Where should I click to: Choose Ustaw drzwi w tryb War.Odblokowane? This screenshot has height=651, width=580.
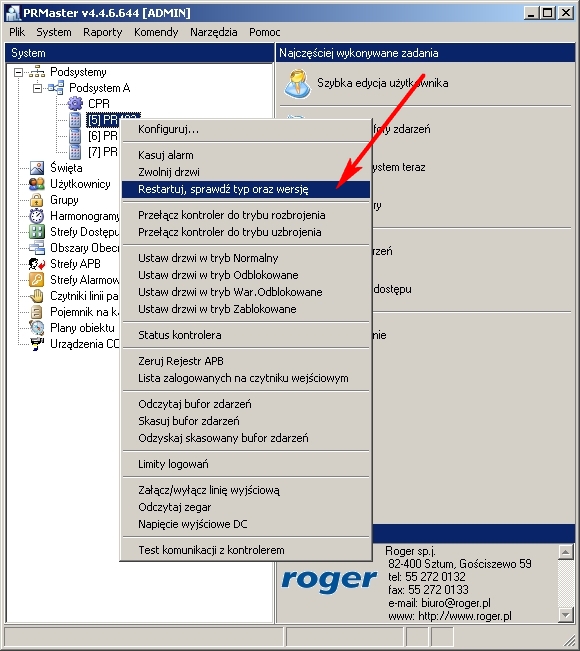pos(246,292)
